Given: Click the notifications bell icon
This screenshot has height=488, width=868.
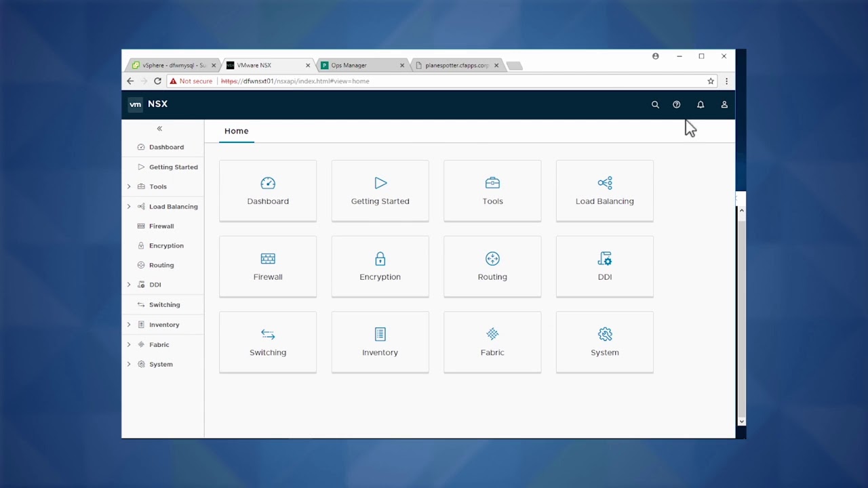Looking at the screenshot, I should (701, 105).
